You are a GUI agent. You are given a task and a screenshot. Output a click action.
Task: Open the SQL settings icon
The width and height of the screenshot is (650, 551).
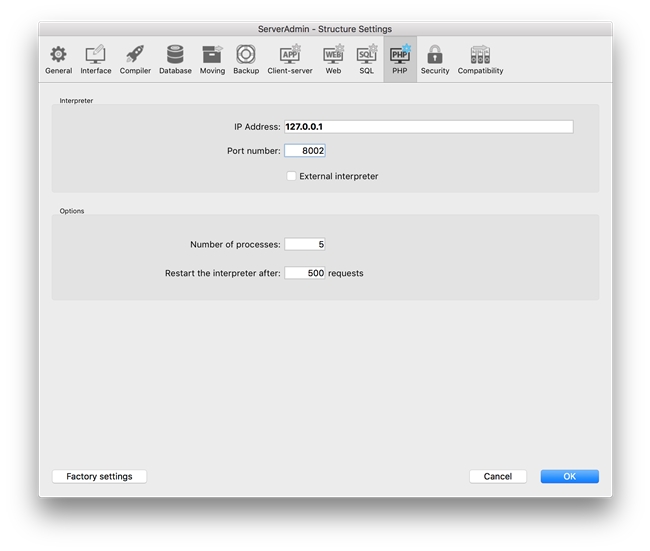366,56
